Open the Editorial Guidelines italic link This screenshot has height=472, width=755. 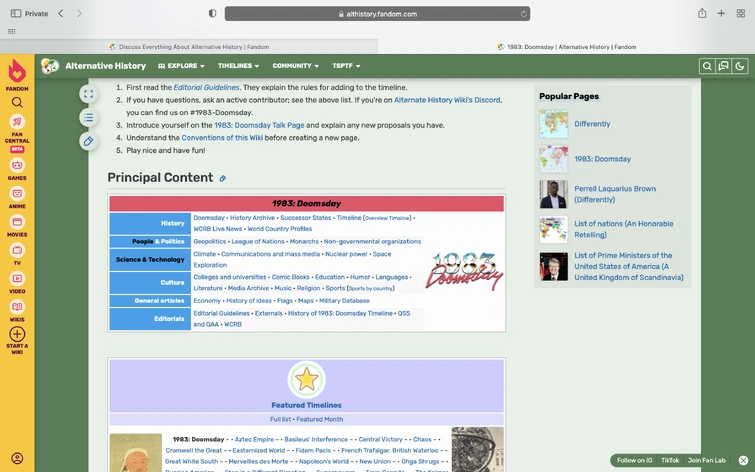(x=206, y=87)
